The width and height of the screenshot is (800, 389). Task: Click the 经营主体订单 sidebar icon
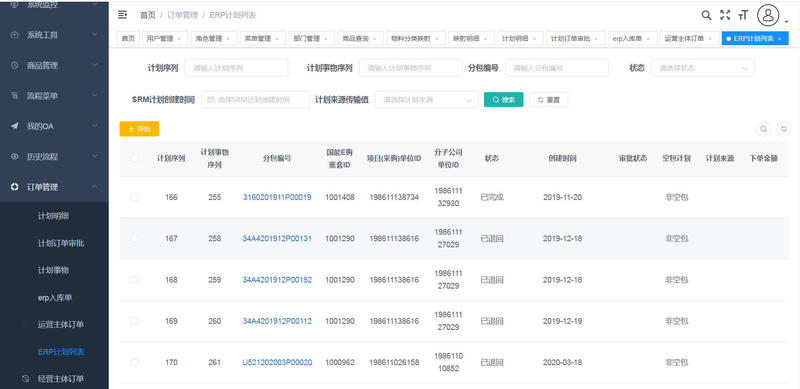(26, 379)
